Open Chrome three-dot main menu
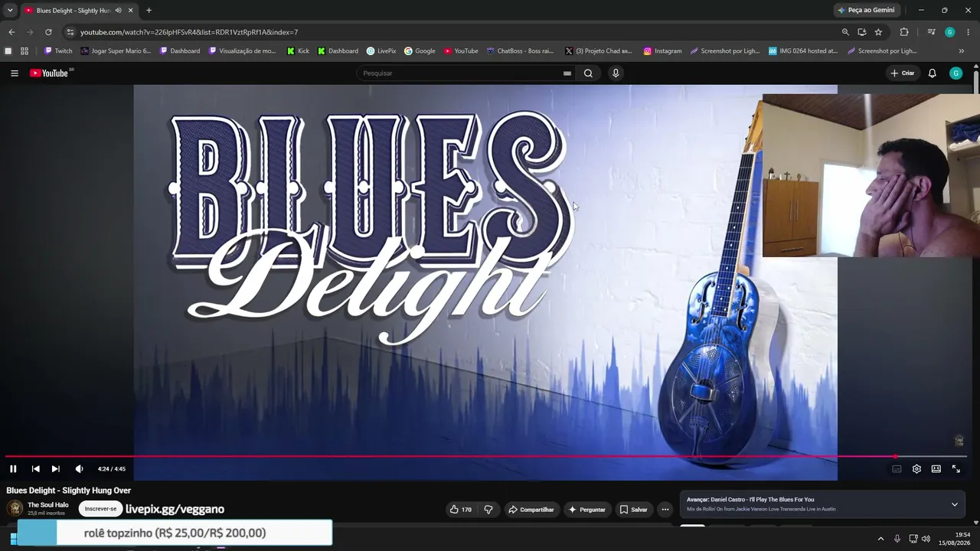 pos(969,32)
